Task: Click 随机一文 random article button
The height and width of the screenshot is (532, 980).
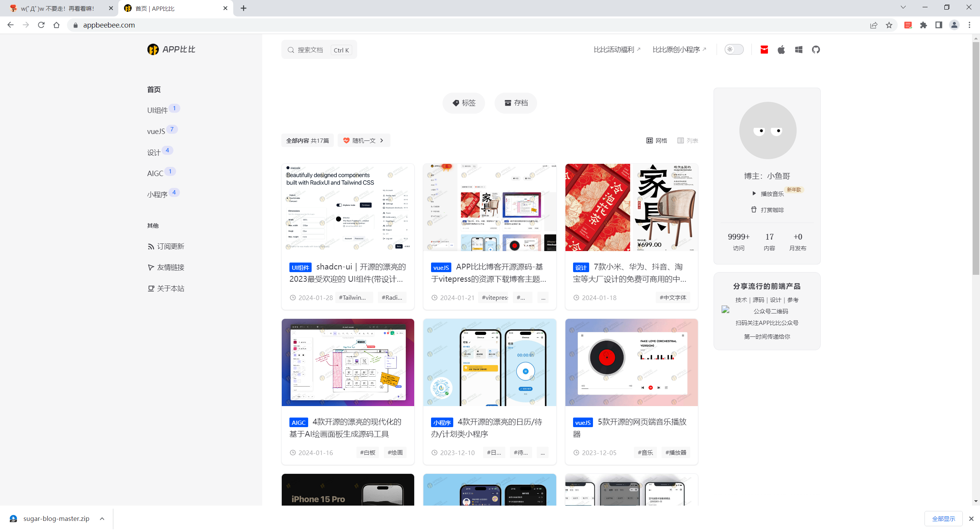Action: pyautogui.click(x=364, y=140)
